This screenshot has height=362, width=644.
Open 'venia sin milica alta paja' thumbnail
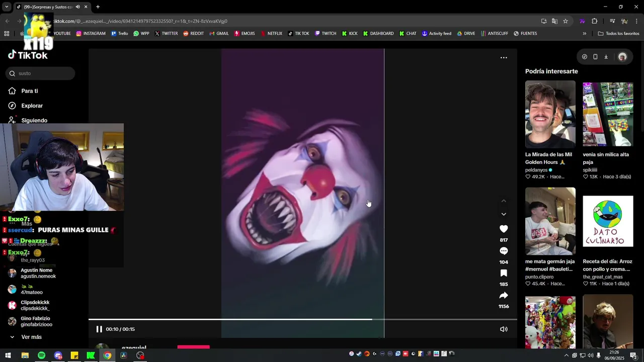click(608, 114)
